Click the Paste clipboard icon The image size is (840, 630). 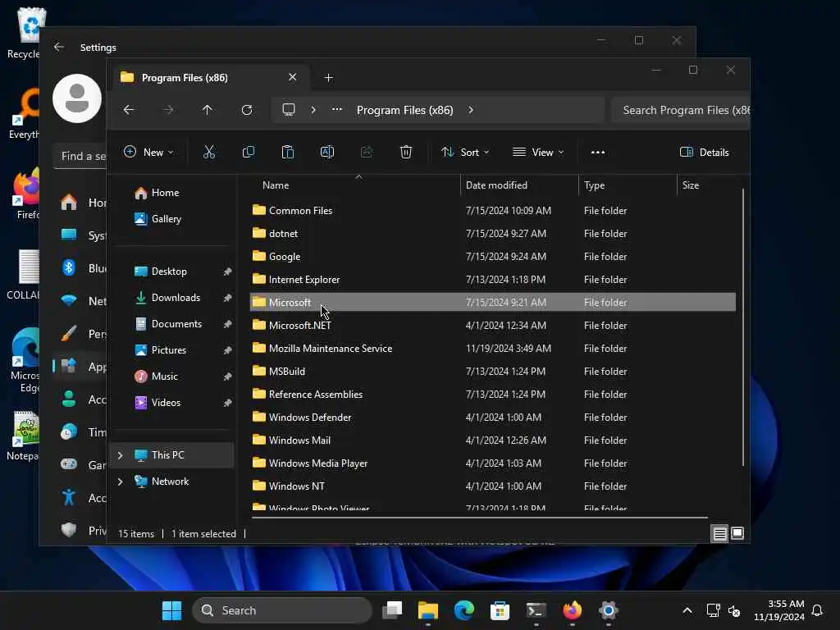tap(288, 152)
